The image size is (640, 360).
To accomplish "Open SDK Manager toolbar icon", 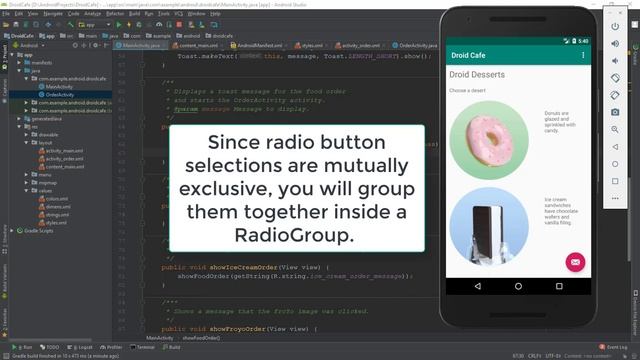I will tap(202, 25).
